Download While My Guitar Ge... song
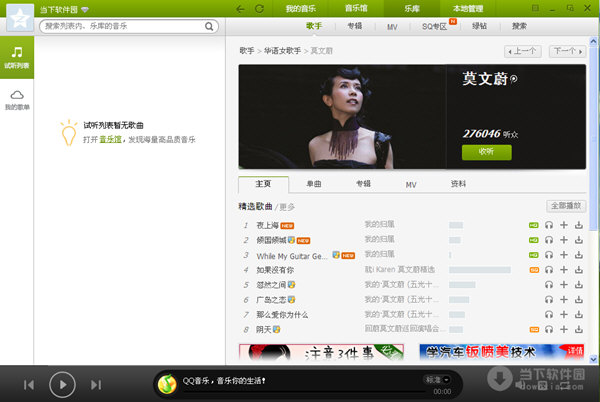Screen dimensions: 600x402 pyautogui.click(x=579, y=255)
